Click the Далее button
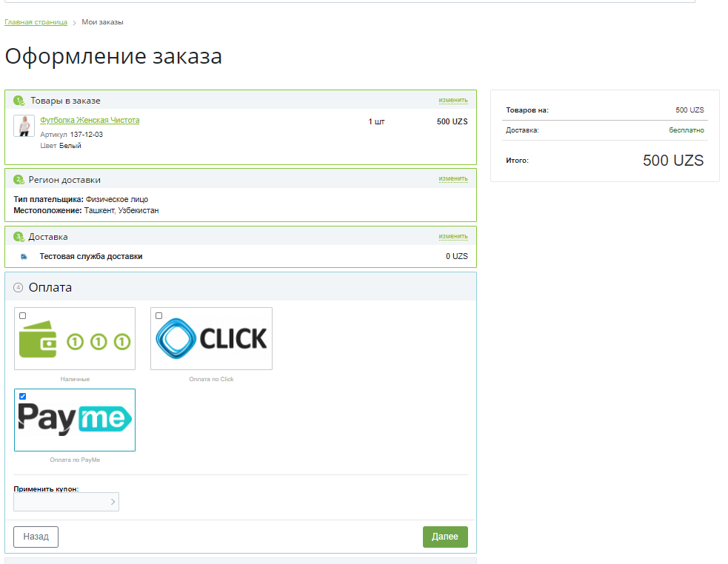This screenshot has width=728, height=564. pos(445,537)
